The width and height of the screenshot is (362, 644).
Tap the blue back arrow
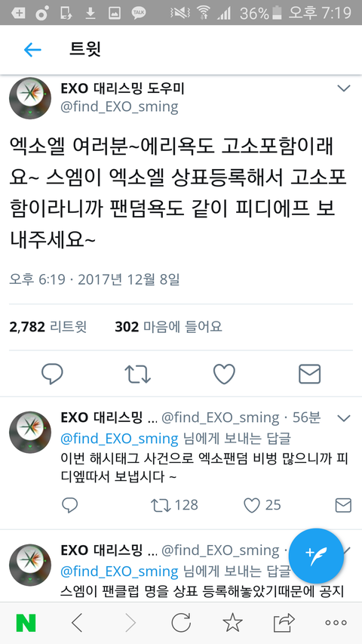pyautogui.click(x=32, y=50)
